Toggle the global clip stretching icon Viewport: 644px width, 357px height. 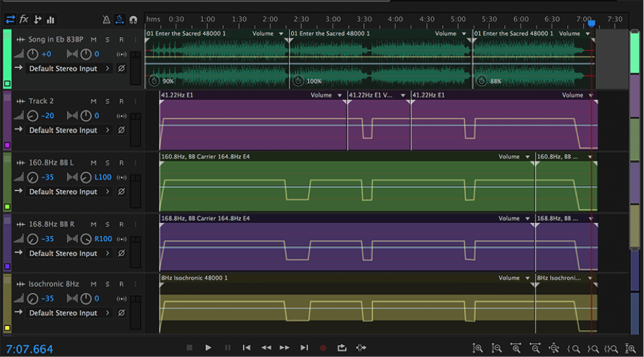(119, 19)
